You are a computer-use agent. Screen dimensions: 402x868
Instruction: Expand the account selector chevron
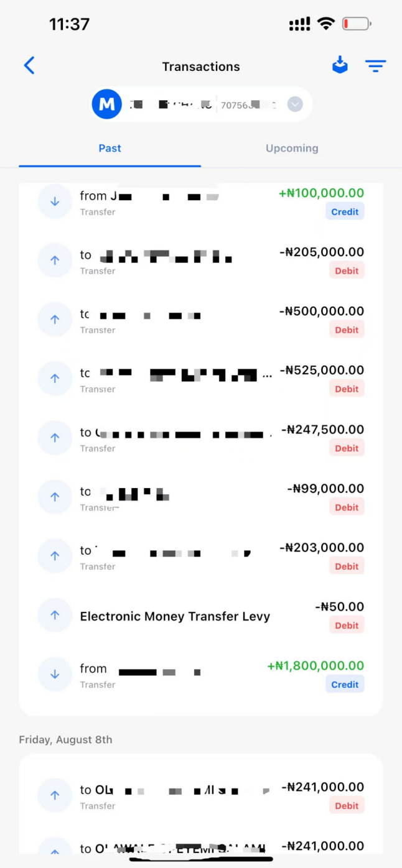tap(295, 104)
